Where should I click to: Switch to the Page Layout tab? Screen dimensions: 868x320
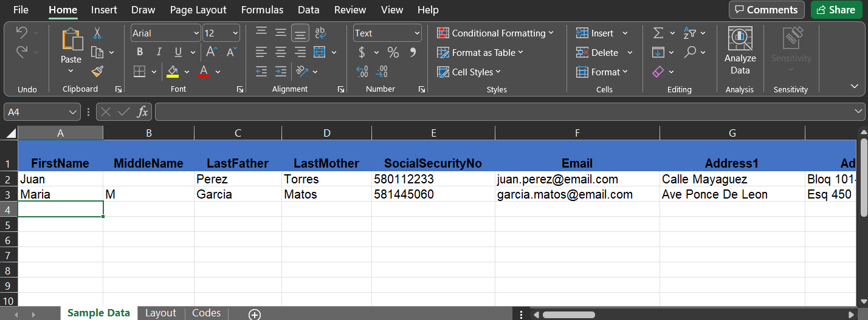coord(198,10)
